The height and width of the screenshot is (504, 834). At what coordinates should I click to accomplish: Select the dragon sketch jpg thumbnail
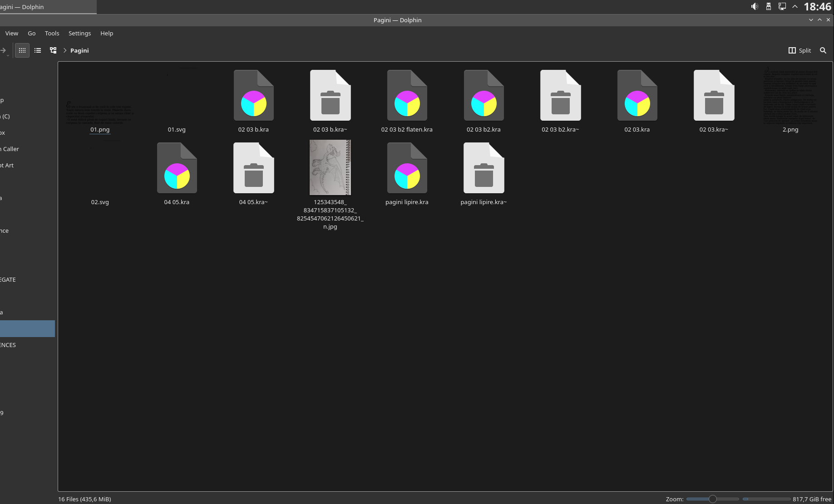(x=330, y=167)
